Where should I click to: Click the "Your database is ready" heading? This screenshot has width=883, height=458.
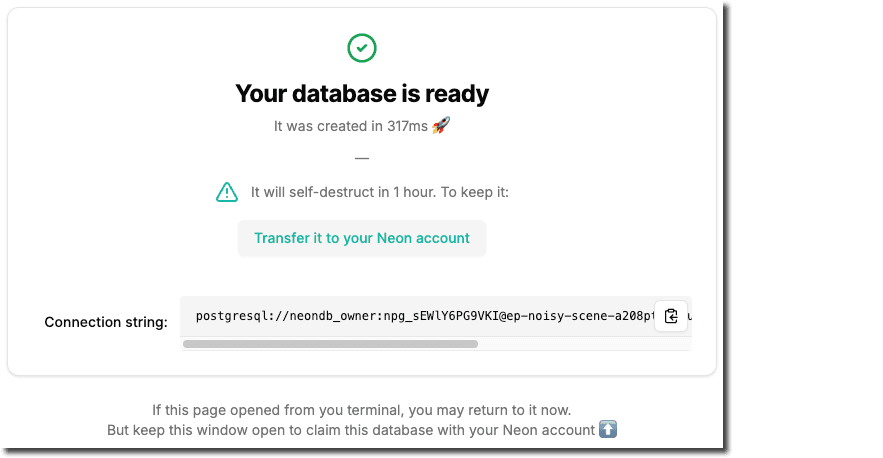click(x=361, y=94)
